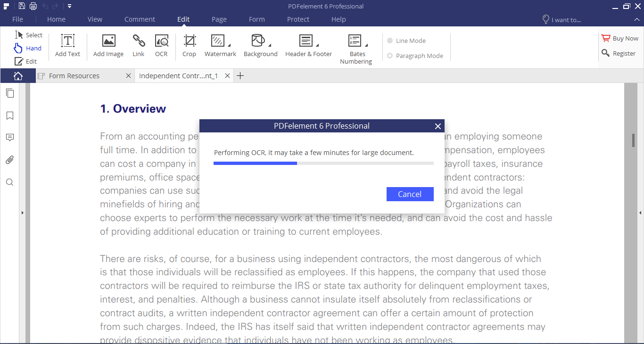The width and height of the screenshot is (644, 344).
Task: Switch to the Edit tool
Action: [25, 61]
